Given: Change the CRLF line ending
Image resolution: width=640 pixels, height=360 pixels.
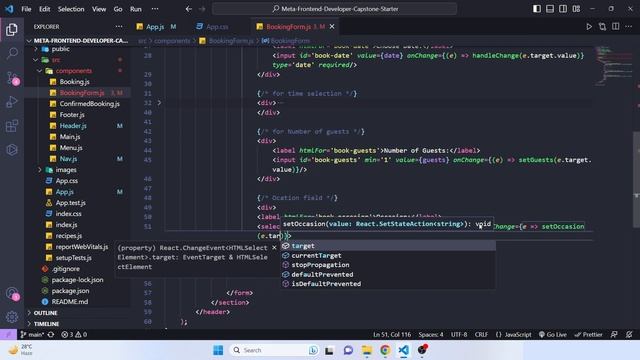Looking at the screenshot, I should 481,335.
